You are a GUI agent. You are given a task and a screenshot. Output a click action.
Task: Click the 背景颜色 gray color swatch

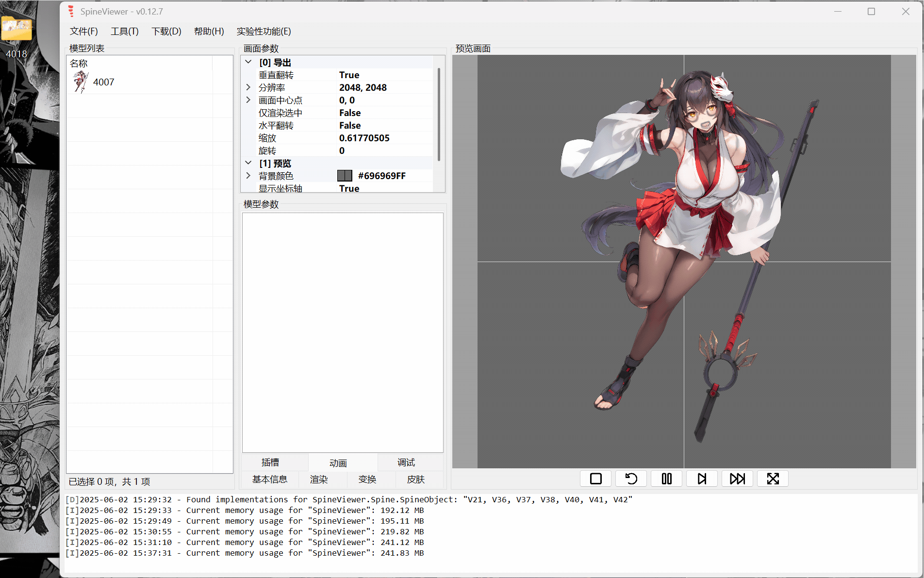click(345, 176)
